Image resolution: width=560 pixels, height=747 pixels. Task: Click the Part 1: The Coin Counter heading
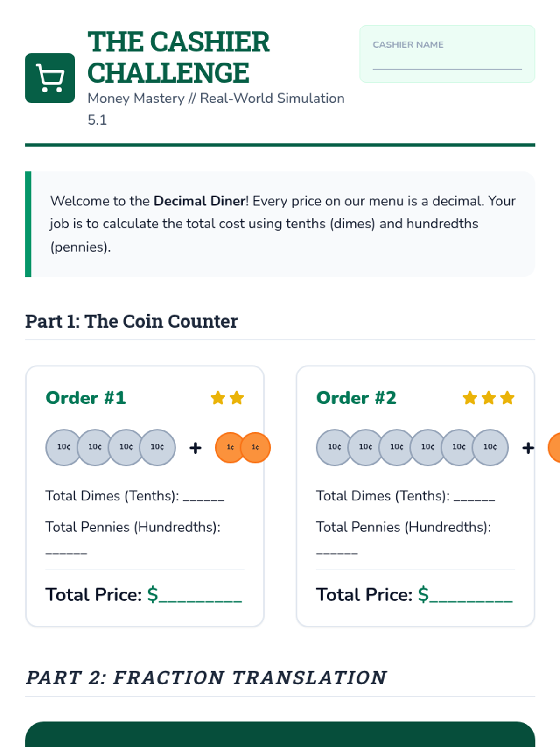click(x=132, y=321)
